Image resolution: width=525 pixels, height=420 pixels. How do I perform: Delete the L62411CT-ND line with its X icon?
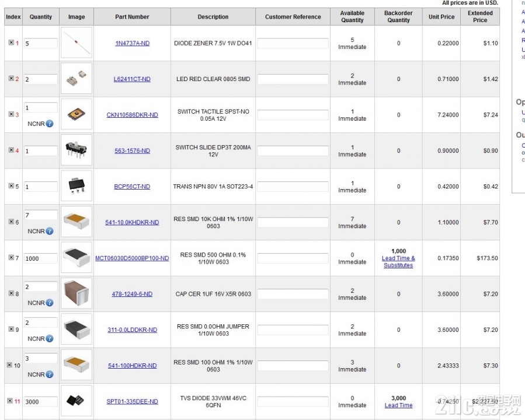tap(11, 78)
